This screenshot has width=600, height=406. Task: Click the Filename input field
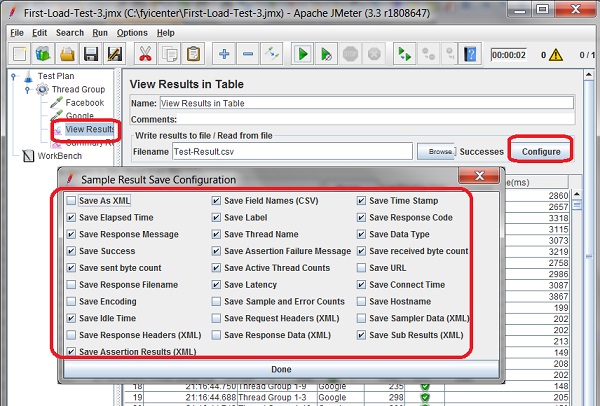[x=292, y=152]
